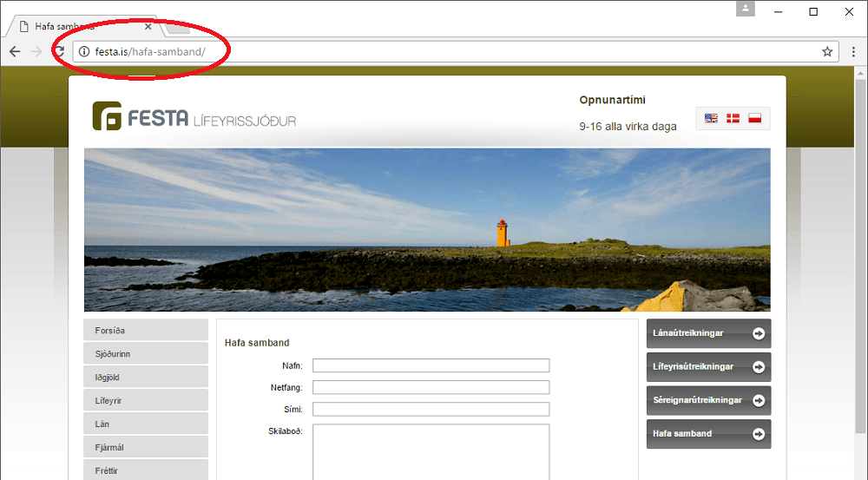Image resolution: width=868 pixels, height=480 pixels.
Task: Minimize the browser window
Action: tap(778, 11)
